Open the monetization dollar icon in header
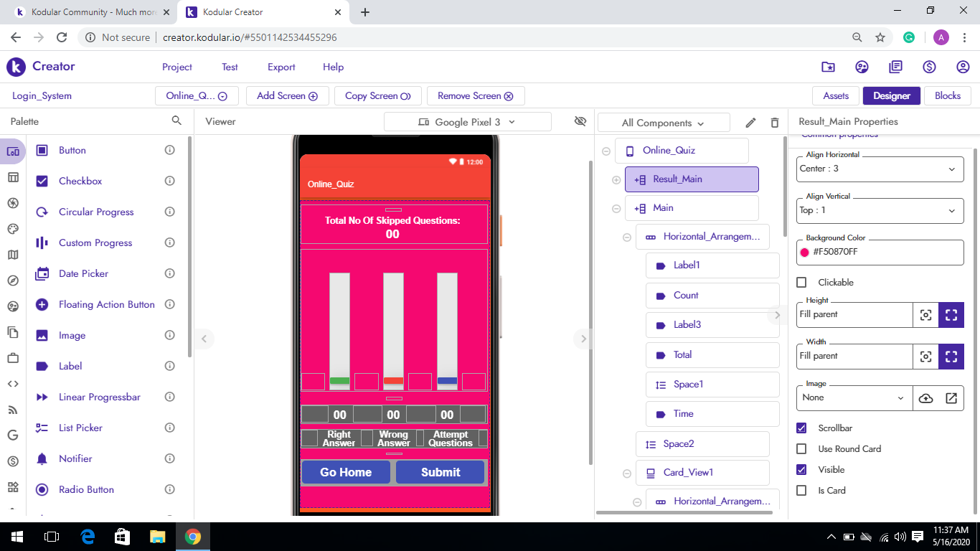 (929, 67)
